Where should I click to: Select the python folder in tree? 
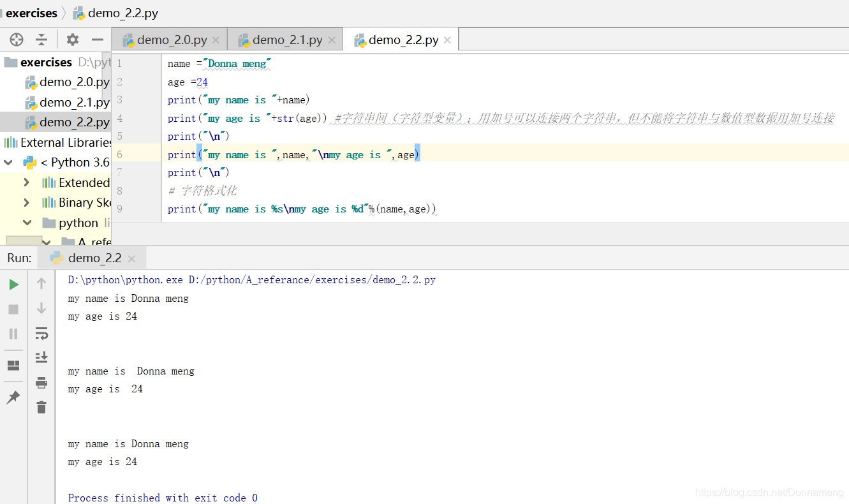71,223
